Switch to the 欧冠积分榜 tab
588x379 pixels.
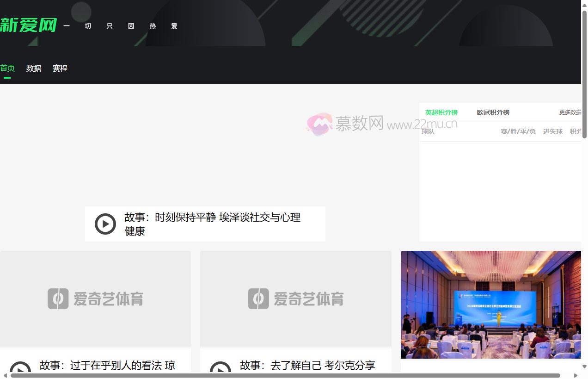click(x=493, y=112)
